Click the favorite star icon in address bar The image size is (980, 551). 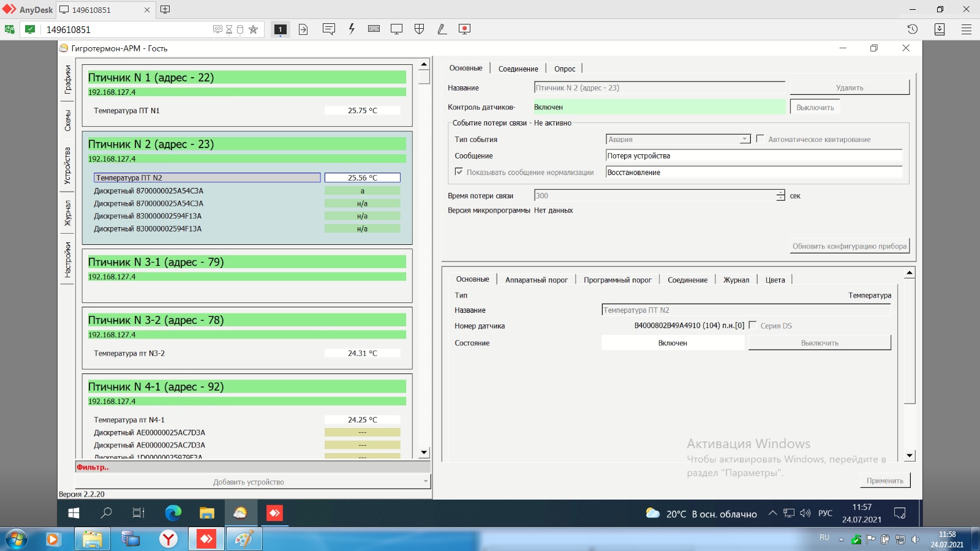[x=254, y=29]
